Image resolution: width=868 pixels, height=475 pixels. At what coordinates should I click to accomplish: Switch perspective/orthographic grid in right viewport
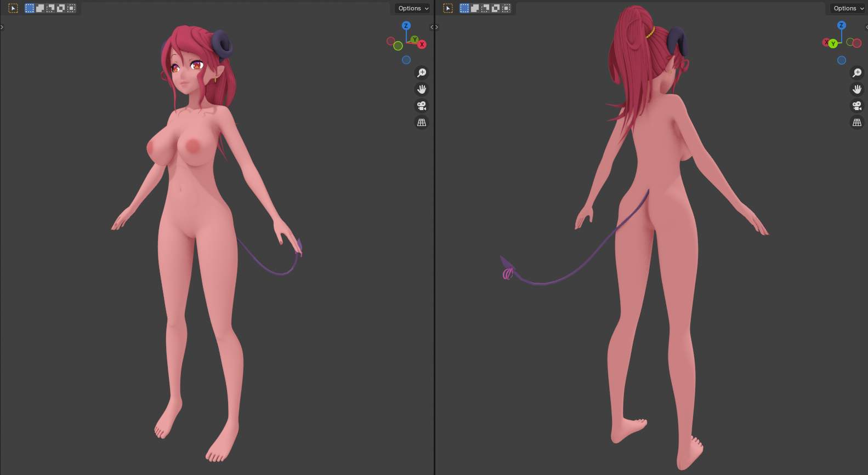(857, 123)
